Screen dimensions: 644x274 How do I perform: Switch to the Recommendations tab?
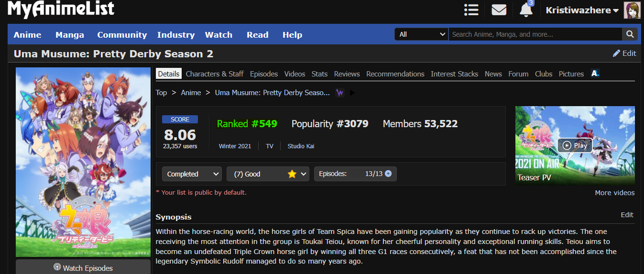(x=395, y=74)
